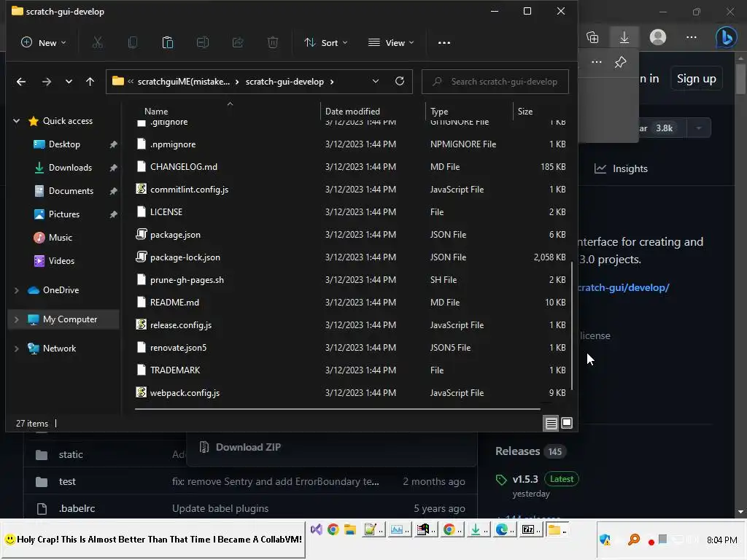Open the Edge profile avatar
Viewport: 747px width, 560px height.
[x=658, y=37]
